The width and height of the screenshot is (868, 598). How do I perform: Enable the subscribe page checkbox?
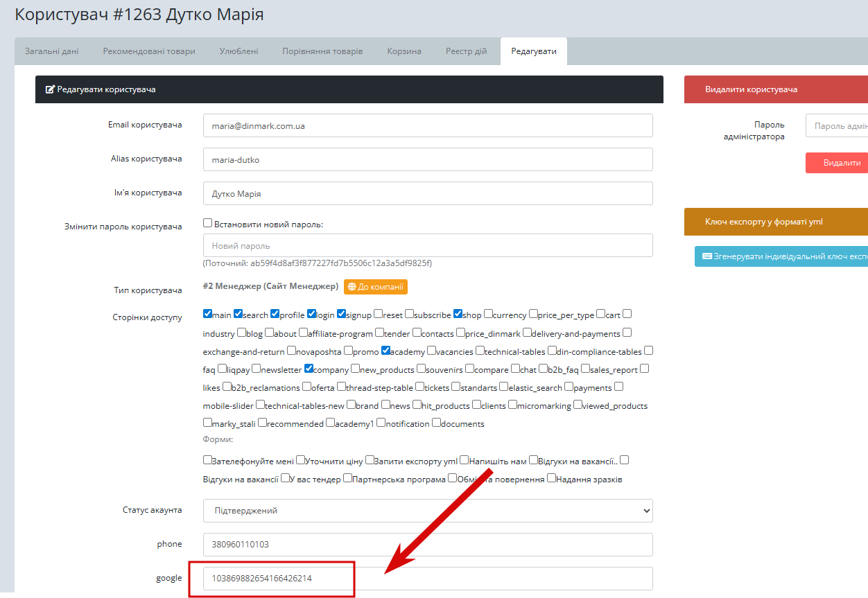410,313
